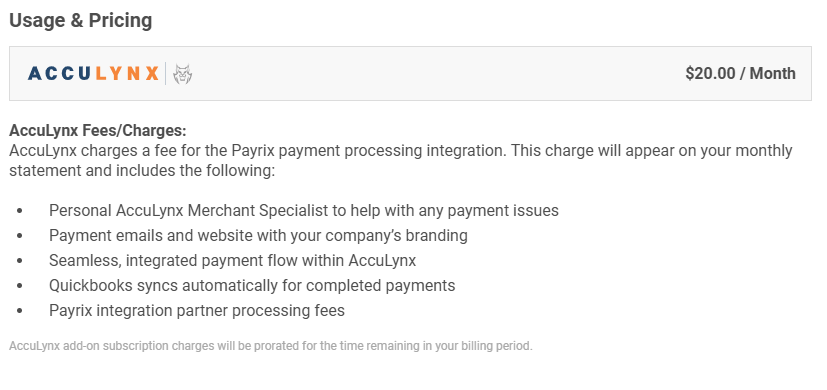Click the AccuLynx lynx head icon
The height and width of the screenshot is (390, 827).
(182, 74)
